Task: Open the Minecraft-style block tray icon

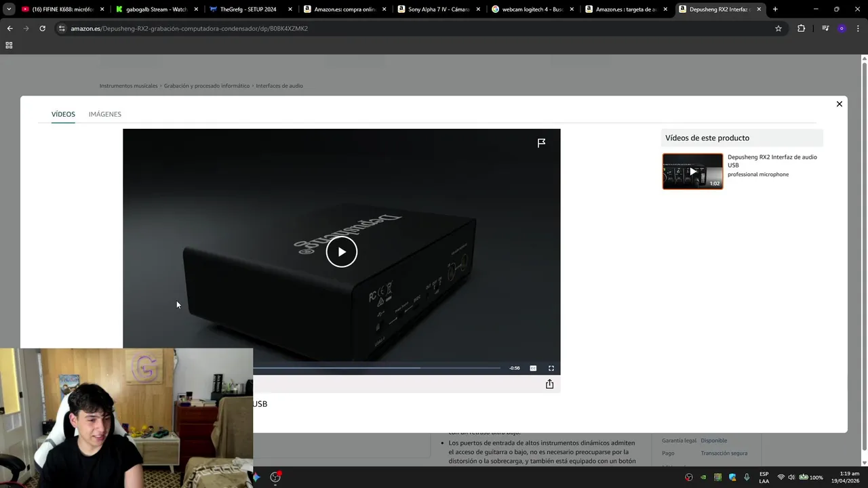Action: pyautogui.click(x=717, y=477)
